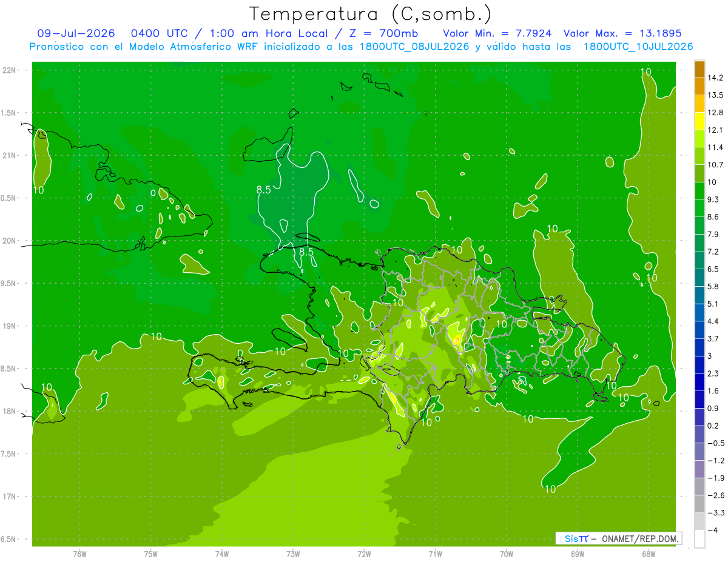Click the '72W' longitude label
728x562 pixels.
click(x=364, y=554)
